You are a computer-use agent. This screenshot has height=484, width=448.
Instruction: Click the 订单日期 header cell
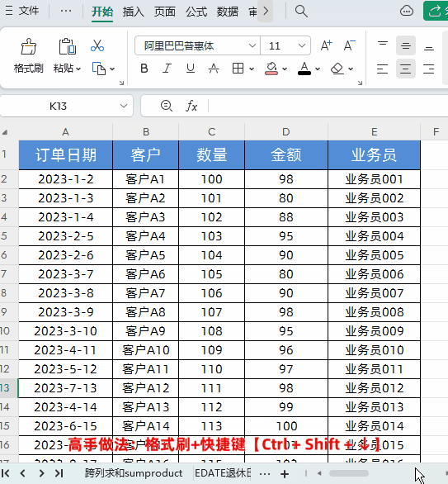click(x=66, y=155)
